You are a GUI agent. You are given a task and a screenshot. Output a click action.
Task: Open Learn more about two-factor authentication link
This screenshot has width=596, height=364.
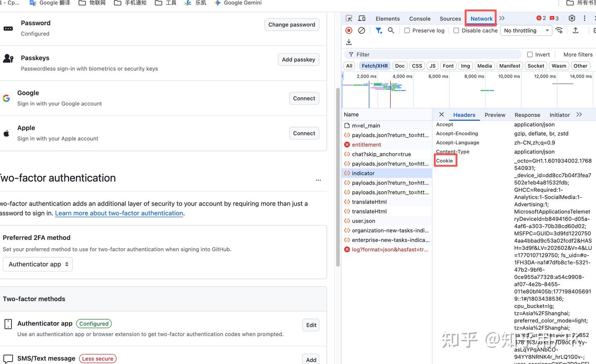tap(119, 213)
